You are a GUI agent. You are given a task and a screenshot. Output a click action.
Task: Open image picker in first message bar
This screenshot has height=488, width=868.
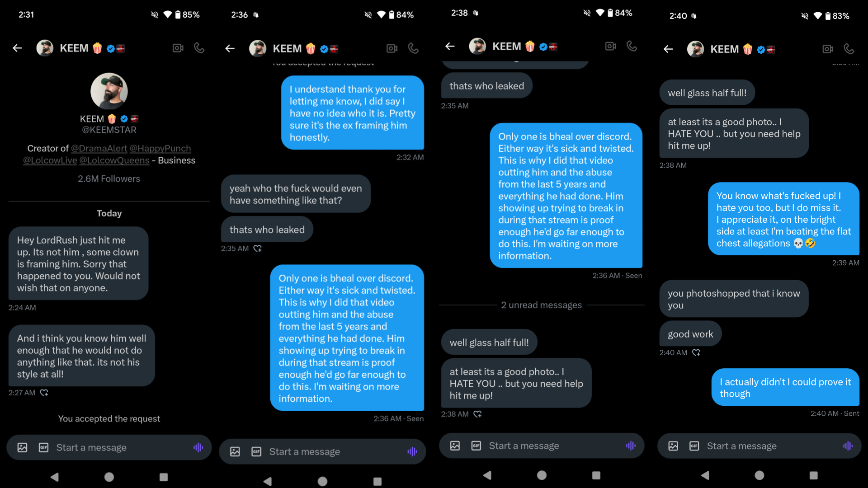22,447
